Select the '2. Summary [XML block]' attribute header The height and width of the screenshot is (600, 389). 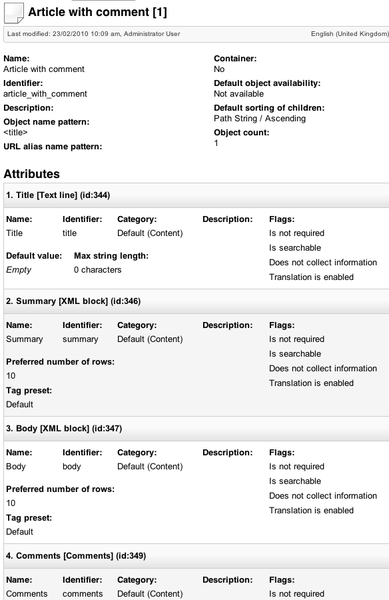196,301
